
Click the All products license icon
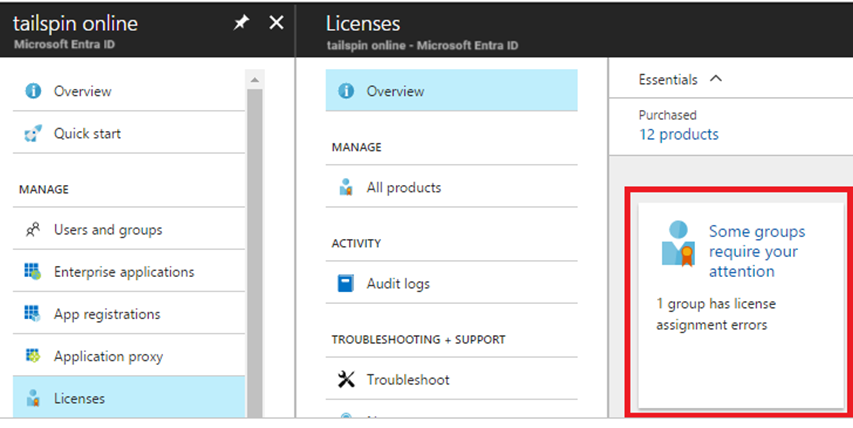pyautogui.click(x=346, y=187)
